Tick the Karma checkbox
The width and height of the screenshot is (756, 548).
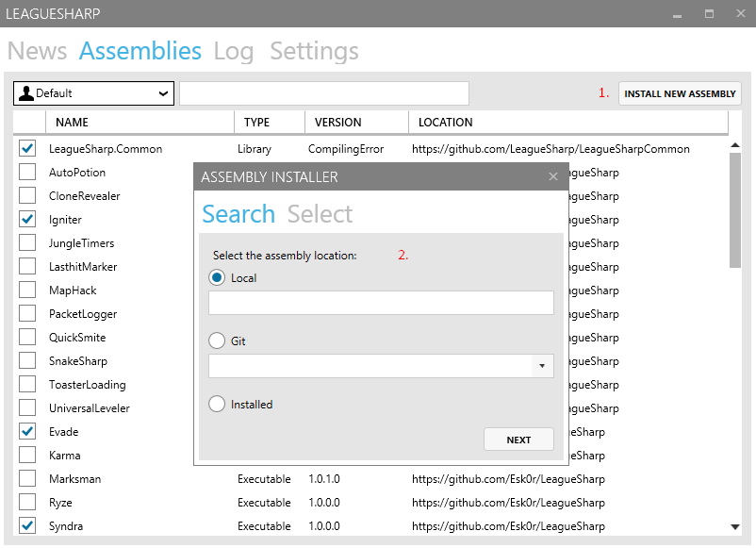tap(27, 455)
